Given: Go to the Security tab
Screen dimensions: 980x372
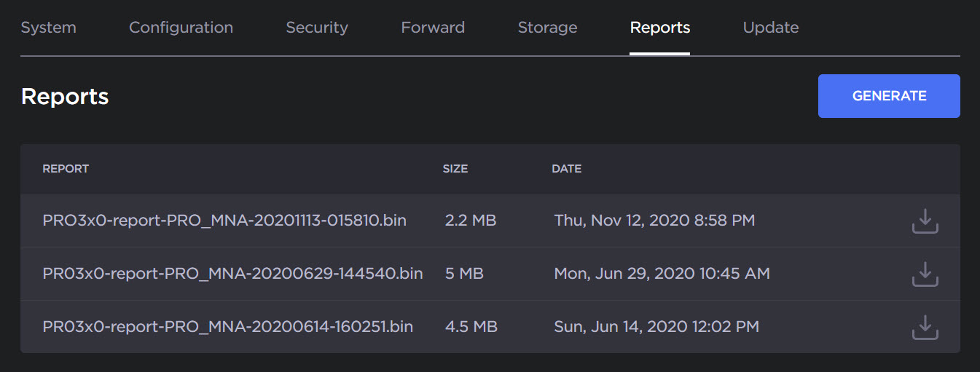Looking at the screenshot, I should [316, 28].
